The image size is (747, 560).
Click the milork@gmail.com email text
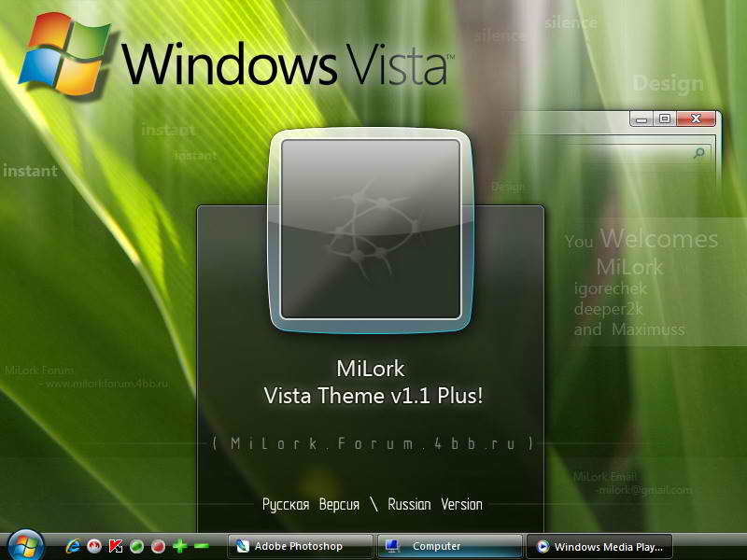click(643, 489)
